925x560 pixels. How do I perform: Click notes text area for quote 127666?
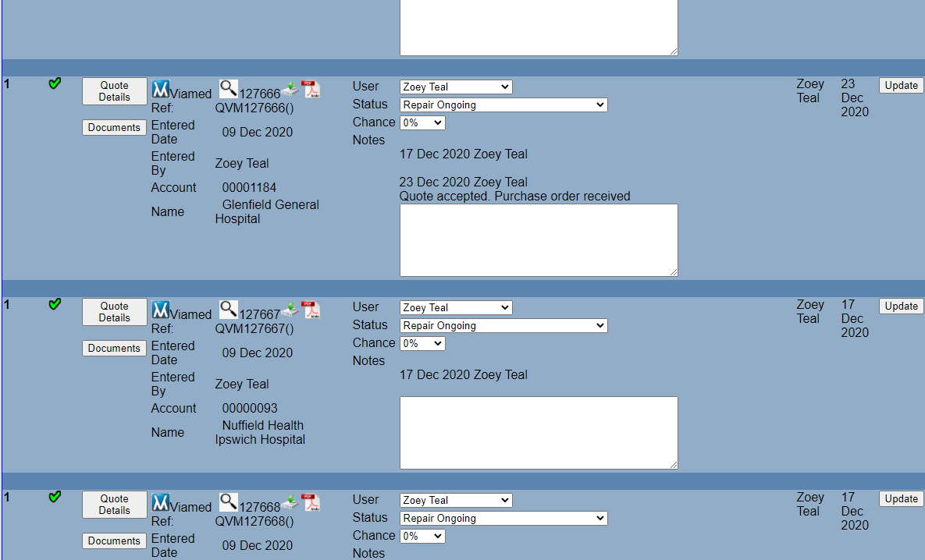tap(539, 240)
